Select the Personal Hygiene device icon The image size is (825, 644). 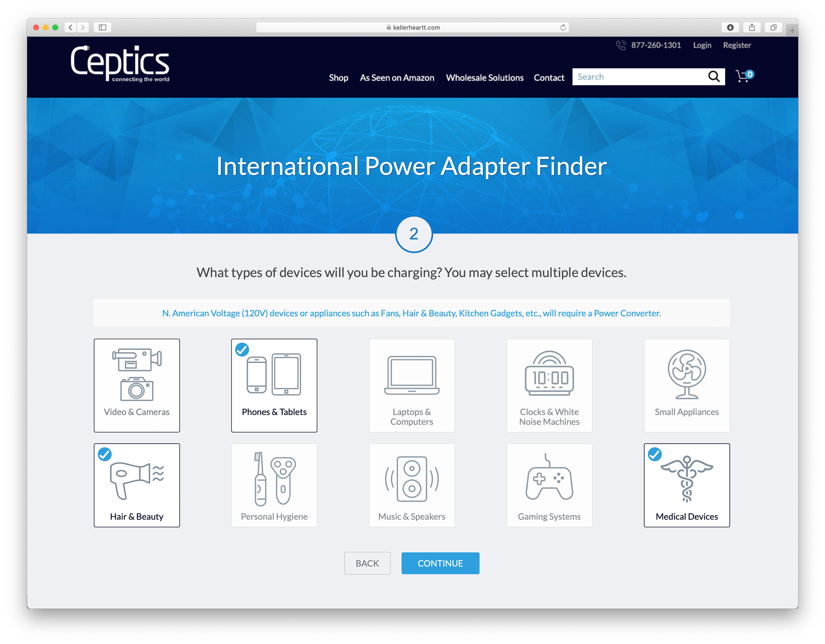(x=275, y=481)
